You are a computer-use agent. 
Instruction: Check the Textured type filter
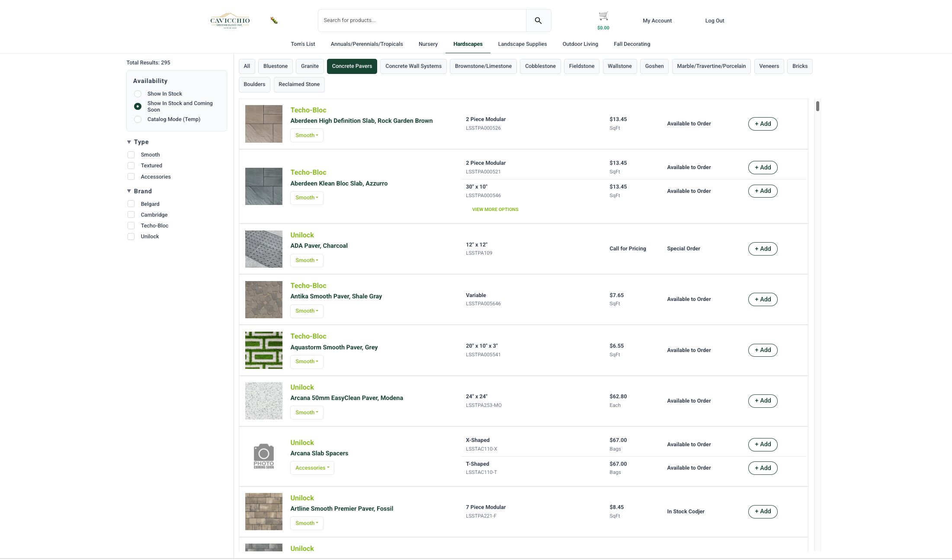click(131, 166)
